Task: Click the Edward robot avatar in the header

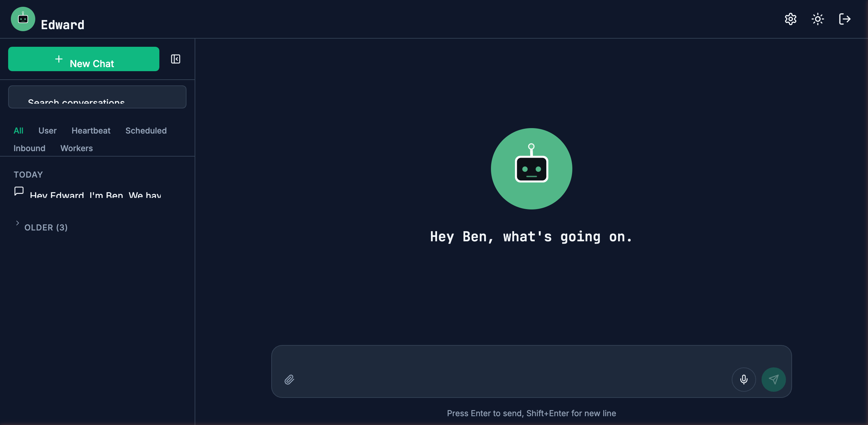Action: coord(23,19)
